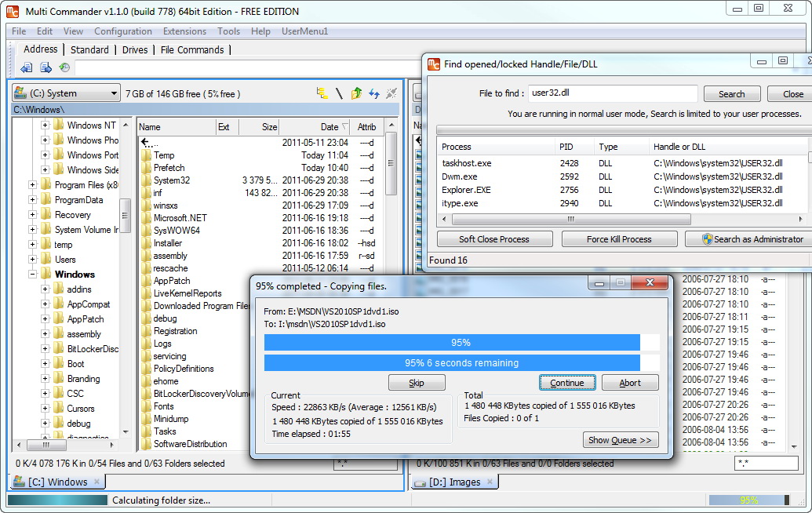Viewport: 812px width, 513px height.
Task: Click the file copy progress bar showing 95%
Action: coord(461,343)
